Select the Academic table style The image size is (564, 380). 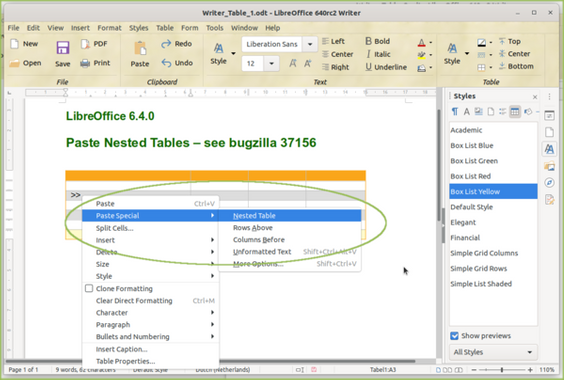tap(493, 130)
